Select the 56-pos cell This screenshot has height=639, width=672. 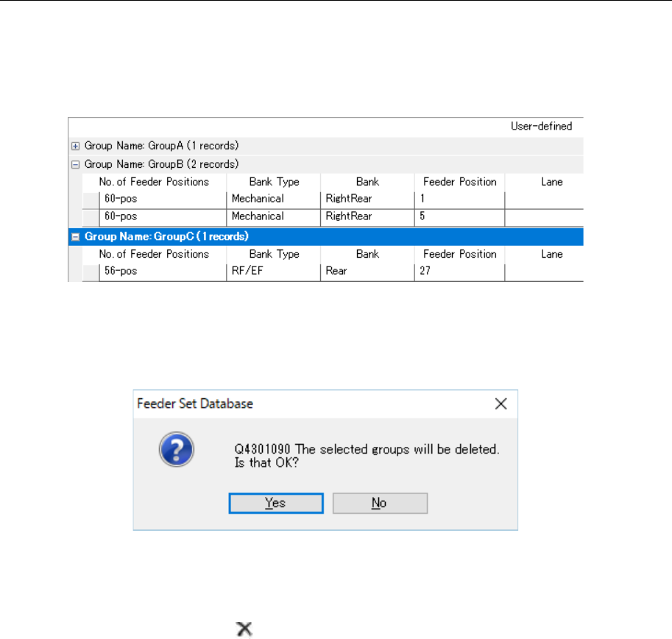point(163,272)
